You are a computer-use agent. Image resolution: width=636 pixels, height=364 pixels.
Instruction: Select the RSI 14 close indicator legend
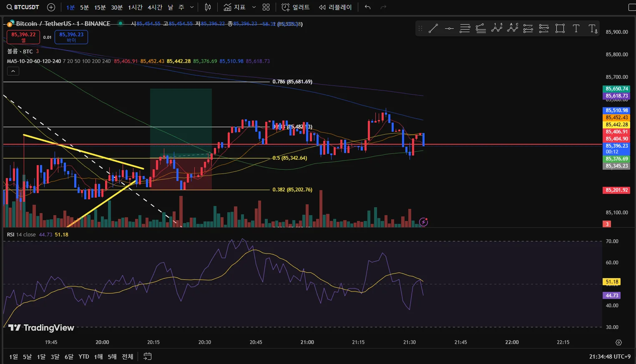pyautogui.click(x=21, y=235)
